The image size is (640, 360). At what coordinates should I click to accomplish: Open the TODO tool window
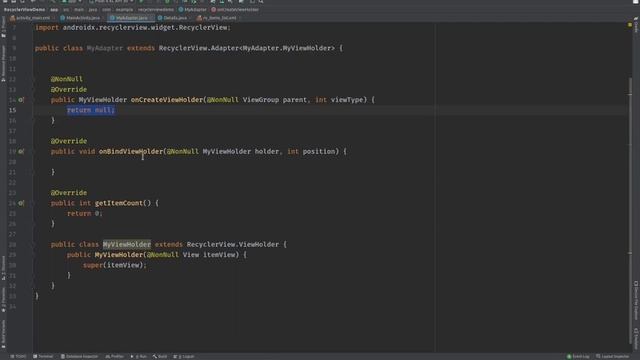[18, 356]
